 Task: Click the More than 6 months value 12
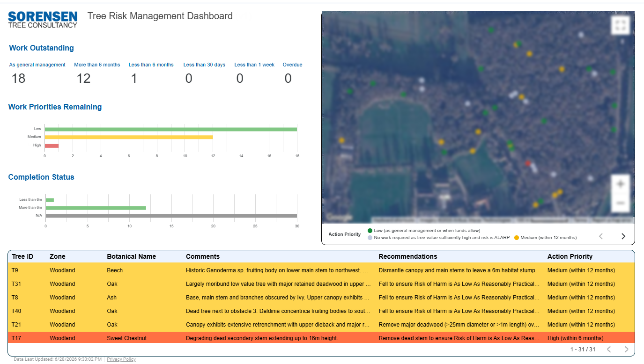coord(83,78)
